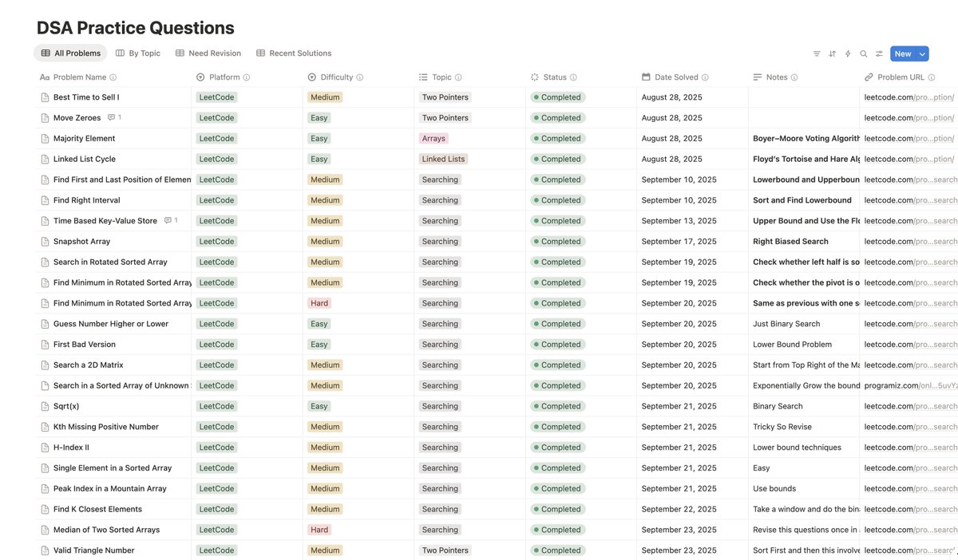Click info icon beside Topic header
This screenshot has width=958, height=560.
(x=458, y=77)
